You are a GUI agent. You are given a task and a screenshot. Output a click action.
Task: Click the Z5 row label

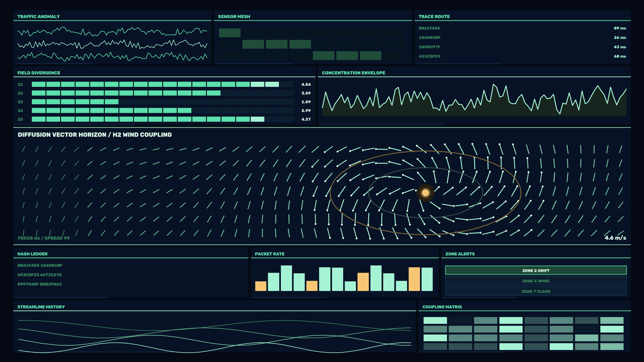click(20, 119)
